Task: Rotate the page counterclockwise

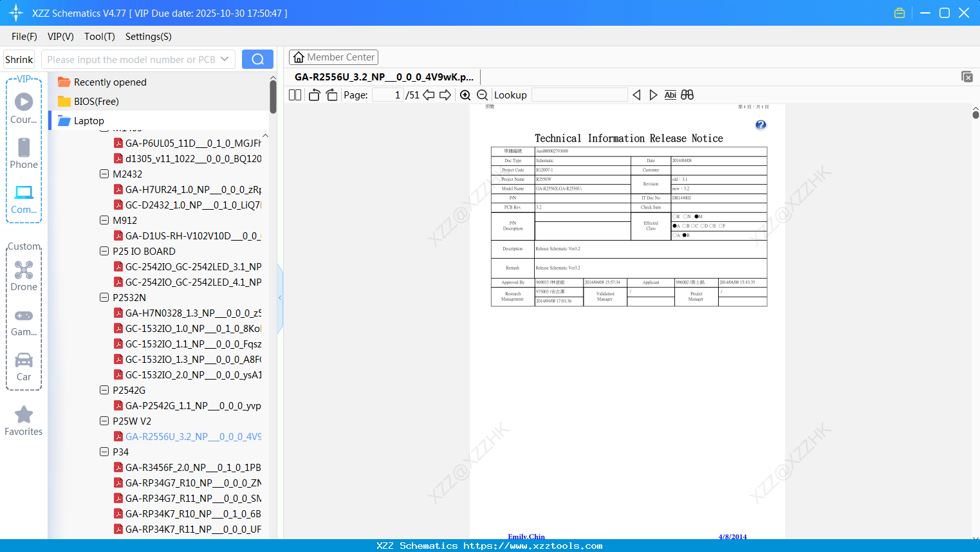Action: coord(314,95)
